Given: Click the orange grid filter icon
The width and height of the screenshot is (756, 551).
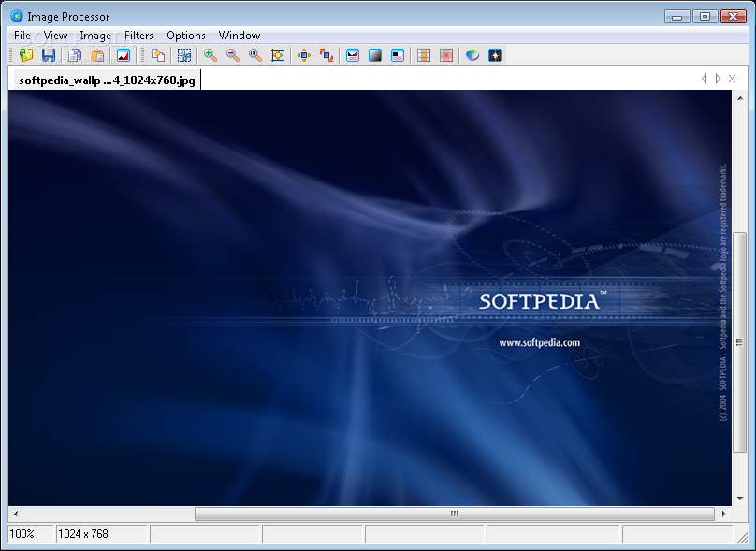Looking at the screenshot, I should pyautogui.click(x=423, y=55).
